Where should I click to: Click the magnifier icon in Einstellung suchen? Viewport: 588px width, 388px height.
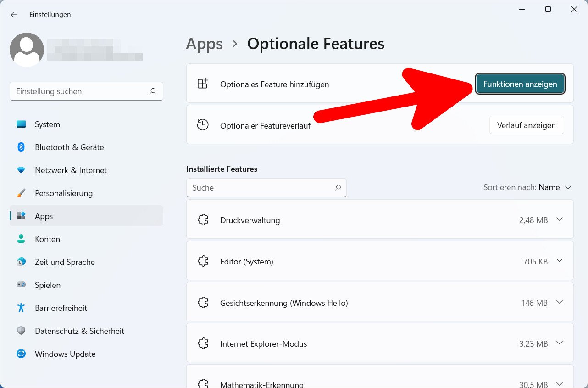click(153, 91)
